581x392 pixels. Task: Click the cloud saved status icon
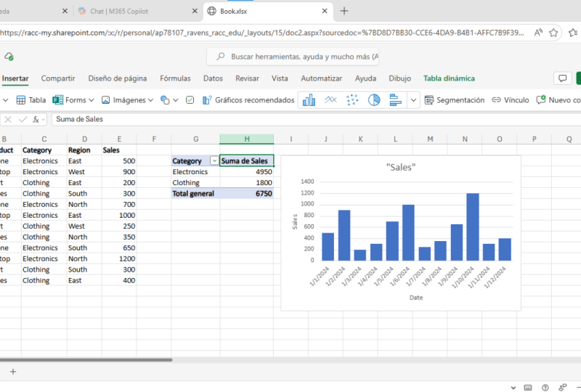point(9,57)
